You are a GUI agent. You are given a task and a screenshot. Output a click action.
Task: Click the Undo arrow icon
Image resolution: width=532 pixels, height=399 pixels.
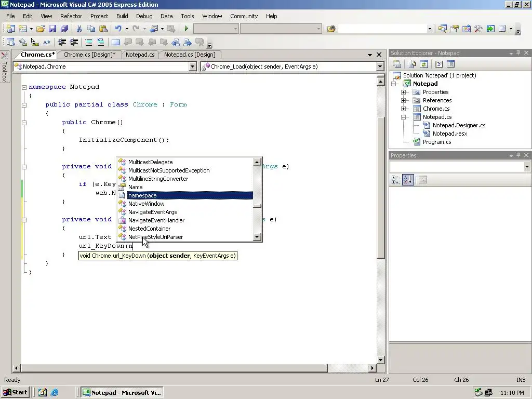coord(118,29)
